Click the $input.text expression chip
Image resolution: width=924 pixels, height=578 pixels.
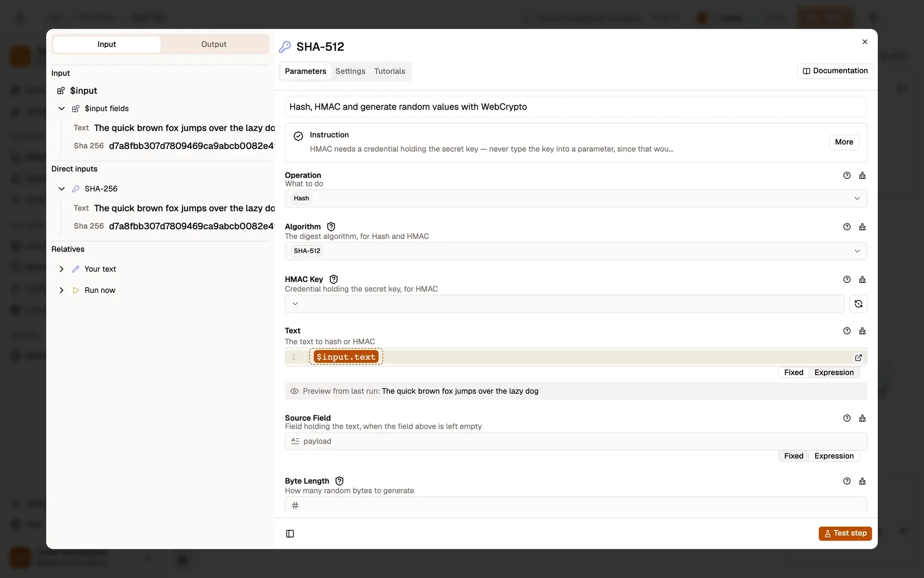point(346,357)
